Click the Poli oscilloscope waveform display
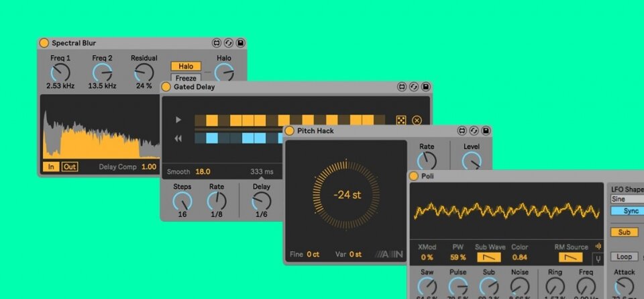The image size is (644, 299). point(506,211)
